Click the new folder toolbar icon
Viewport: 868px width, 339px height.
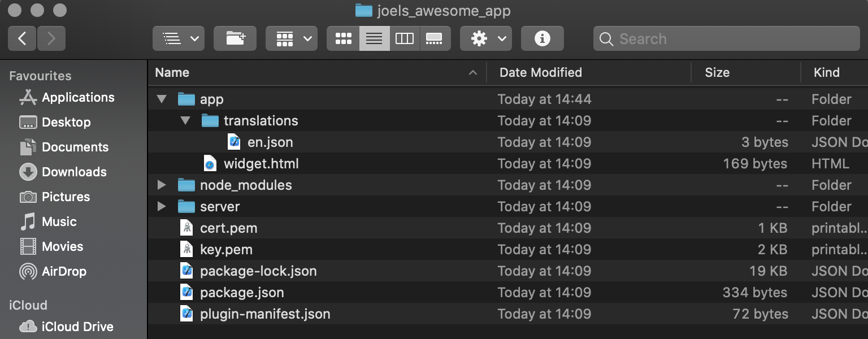click(235, 38)
